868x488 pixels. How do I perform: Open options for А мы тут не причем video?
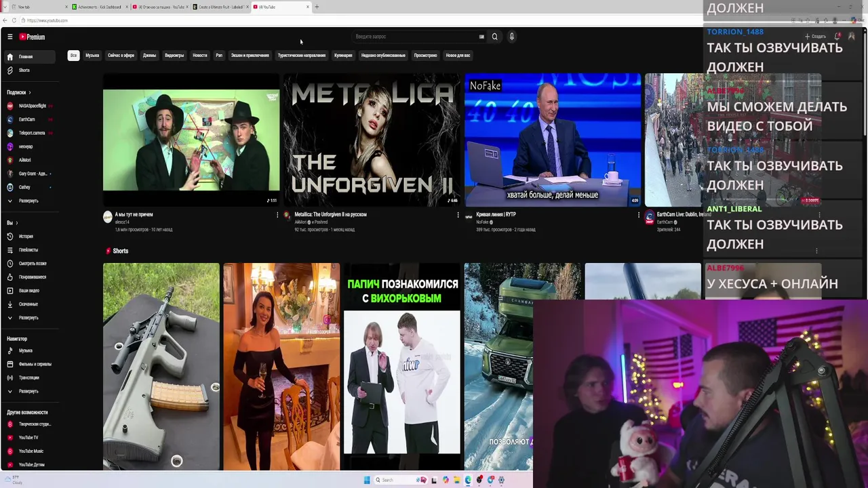pos(277,215)
